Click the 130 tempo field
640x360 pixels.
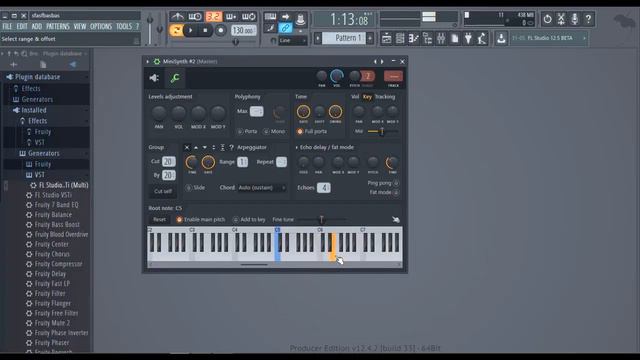pyautogui.click(x=244, y=30)
